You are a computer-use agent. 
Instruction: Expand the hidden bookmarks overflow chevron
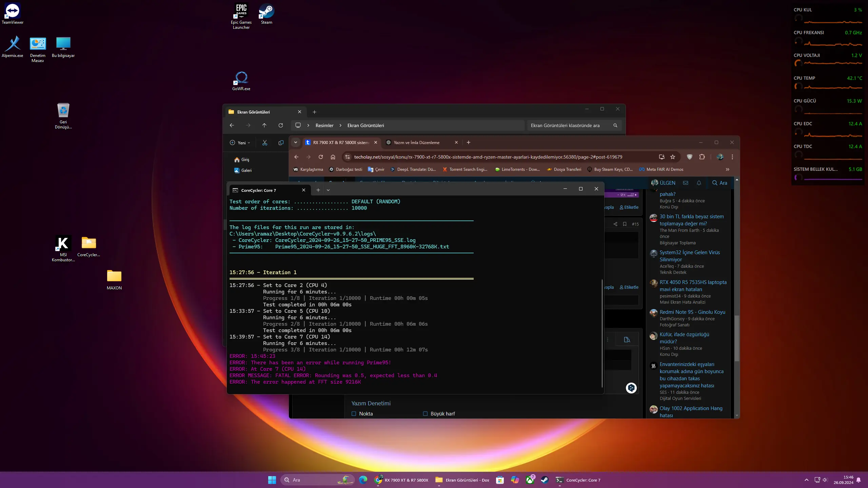(728, 169)
